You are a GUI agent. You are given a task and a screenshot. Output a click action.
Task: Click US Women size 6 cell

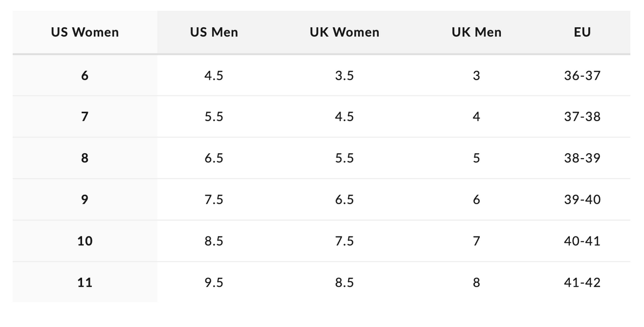pos(85,76)
